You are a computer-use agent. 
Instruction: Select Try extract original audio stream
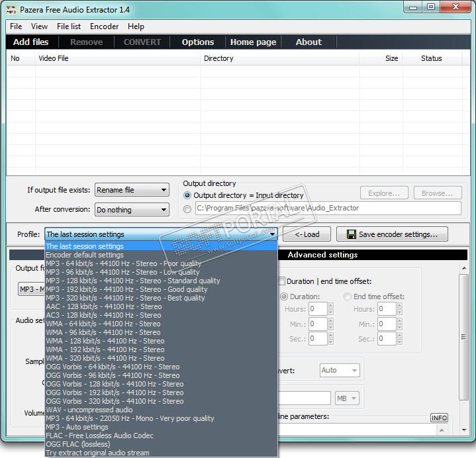(161, 453)
